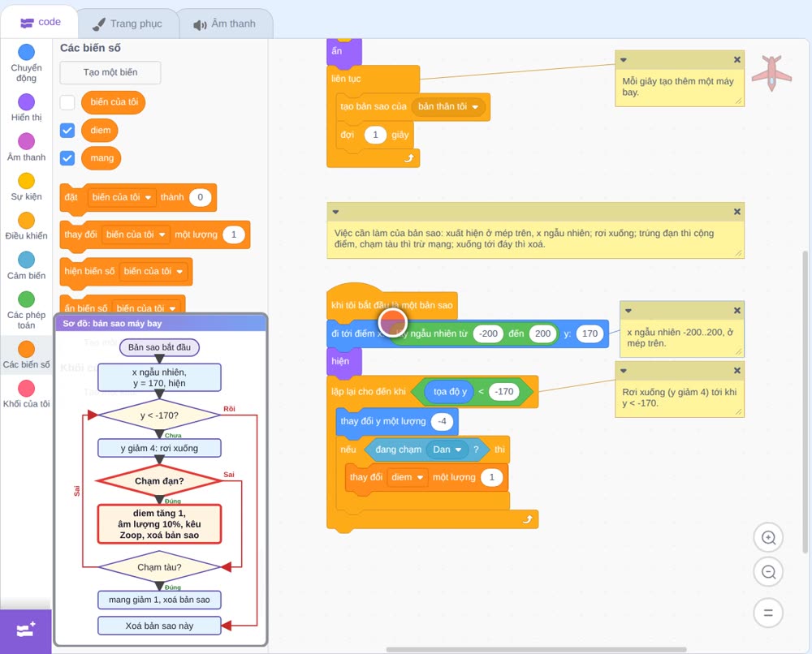Uncheck the 'mang' variable checkbox
Screen dimensions: 812x654
click(67, 157)
